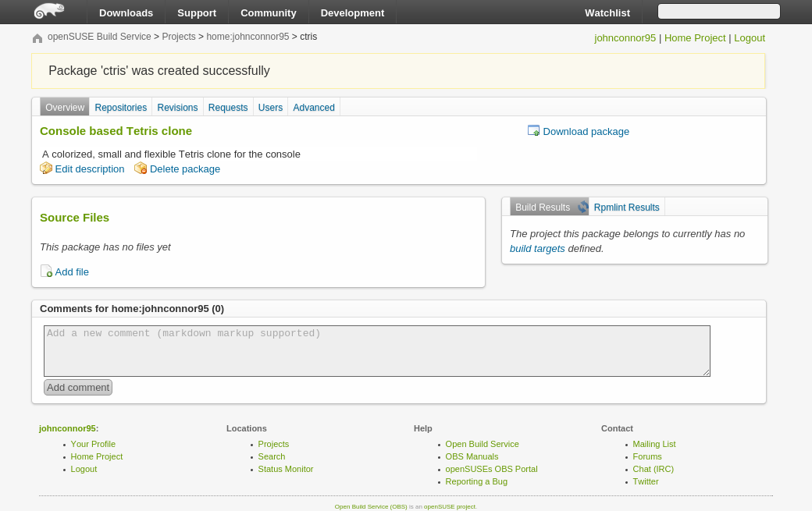Screen dimensions: 812x511
Task: Switch to the Advanced tab
Action: [314, 107]
